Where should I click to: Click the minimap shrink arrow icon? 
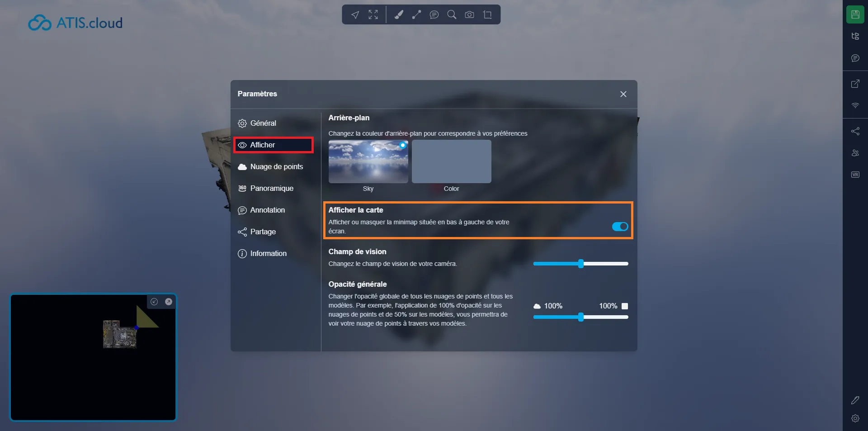pyautogui.click(x=154, y=302)
